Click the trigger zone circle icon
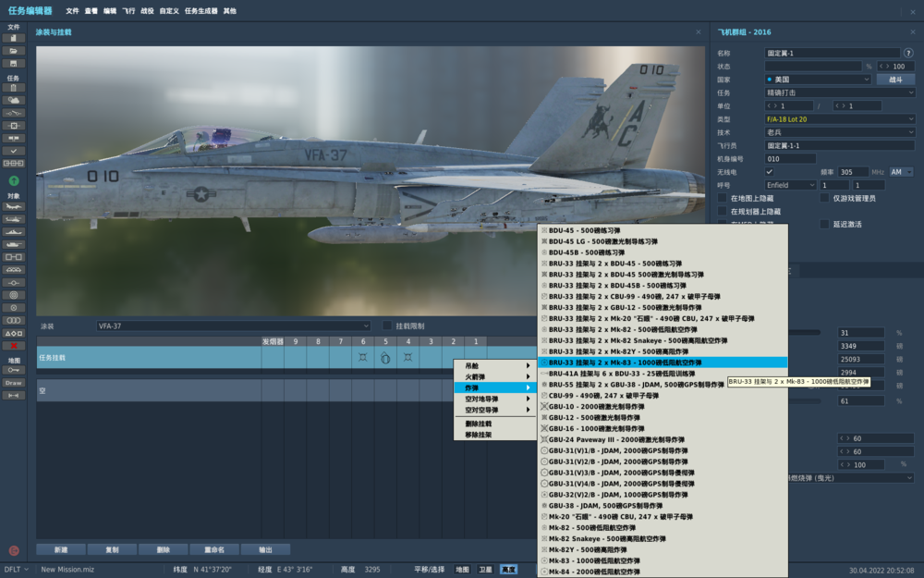The width and height of the screenshot is (924, 578). (14, 307)
